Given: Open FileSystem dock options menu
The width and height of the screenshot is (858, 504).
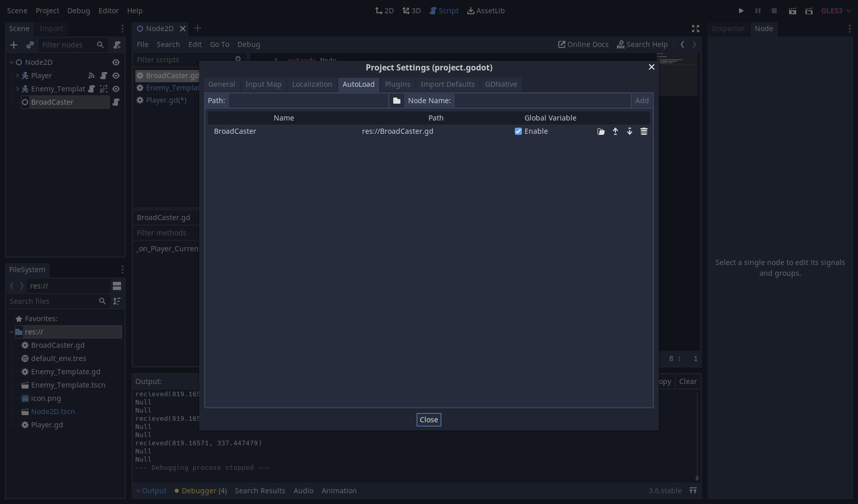Looking at the screenshot, I should pos(122,270).
